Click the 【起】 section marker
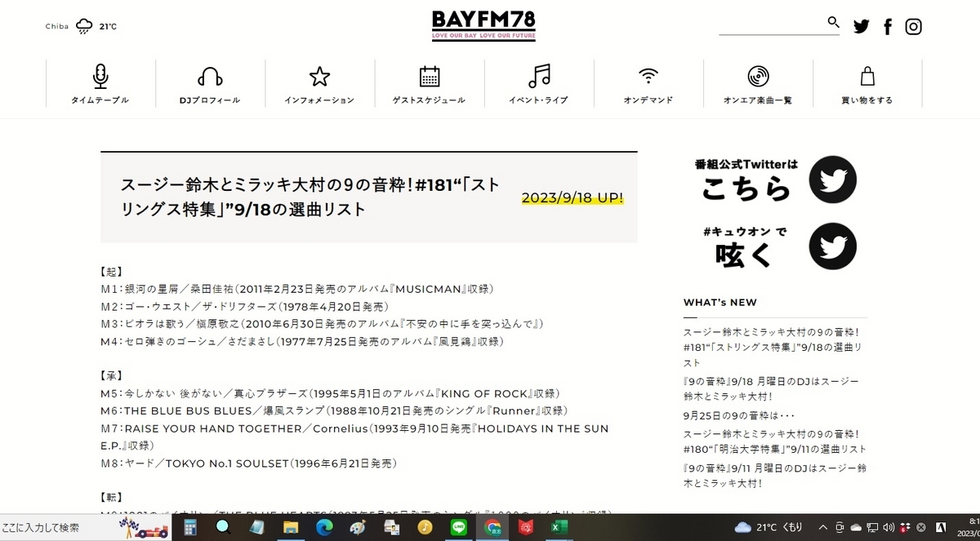Image resolution: width=980 pixels, height=541 pixels. [x=111, y=271]
